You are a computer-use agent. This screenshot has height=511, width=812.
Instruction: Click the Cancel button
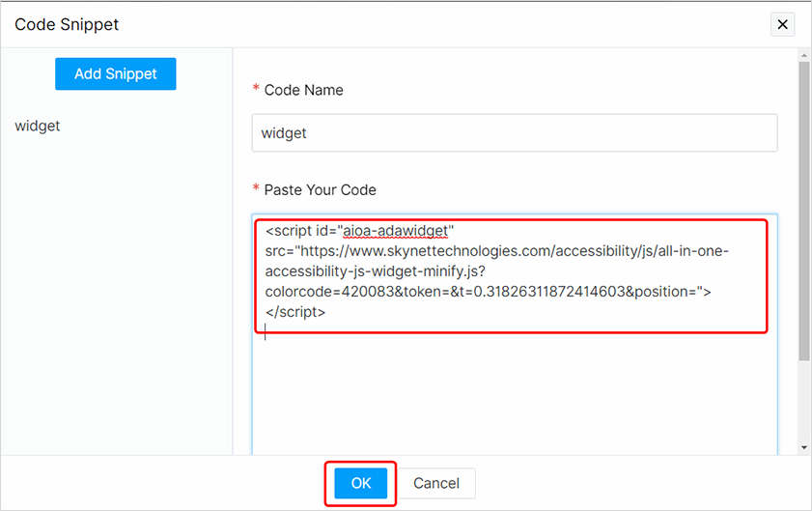(436, 483)
